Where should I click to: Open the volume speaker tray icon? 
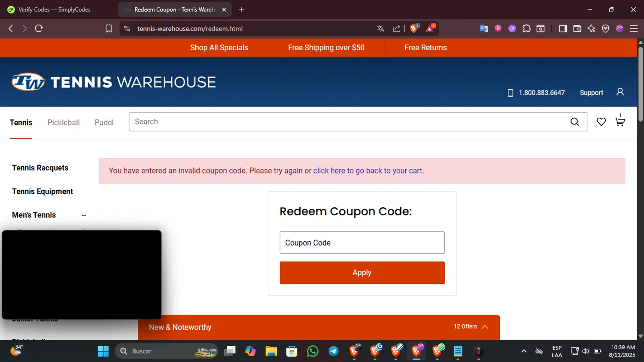[x=586, y=351]
